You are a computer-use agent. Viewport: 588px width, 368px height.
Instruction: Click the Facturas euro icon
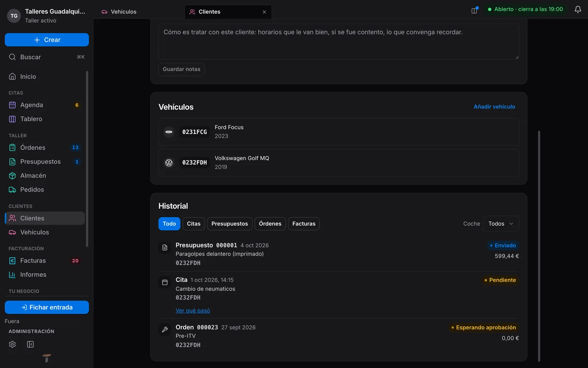point(12,261)
